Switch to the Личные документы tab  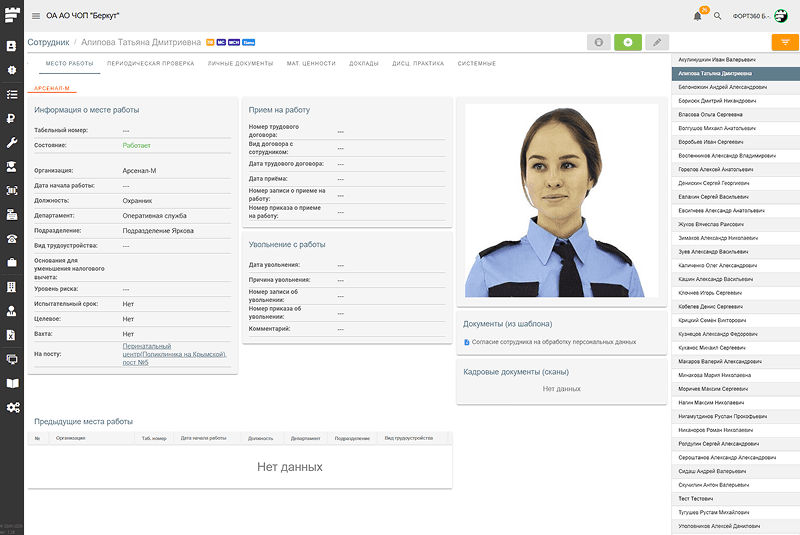coord(240,64)
